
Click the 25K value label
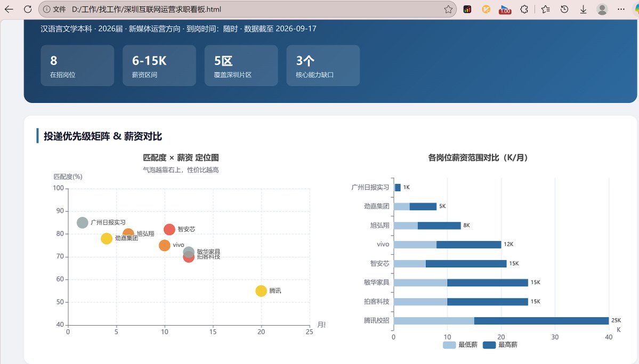point(616,320)
